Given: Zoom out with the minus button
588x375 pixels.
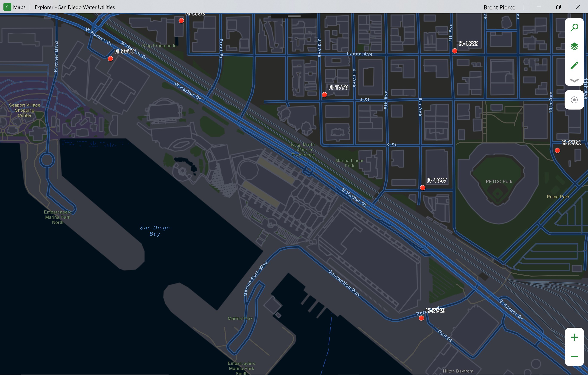Looking at the screenshot, I should pyautogui.click(x=574, y=357).
